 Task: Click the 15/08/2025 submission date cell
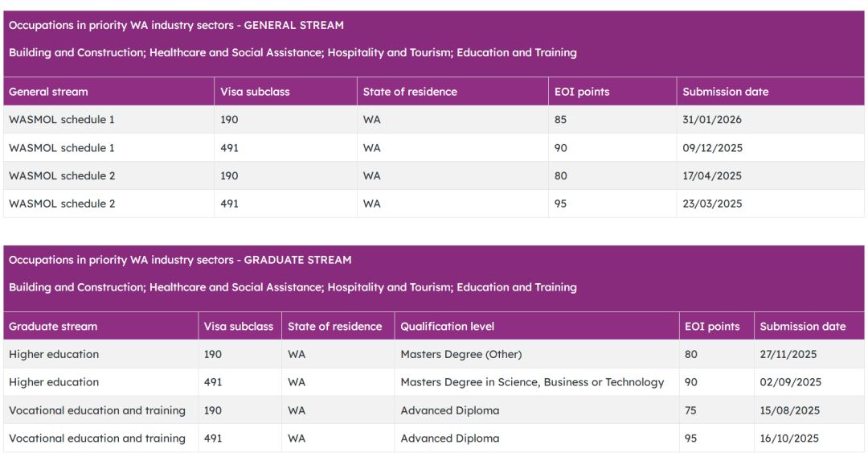click(790, 410)
